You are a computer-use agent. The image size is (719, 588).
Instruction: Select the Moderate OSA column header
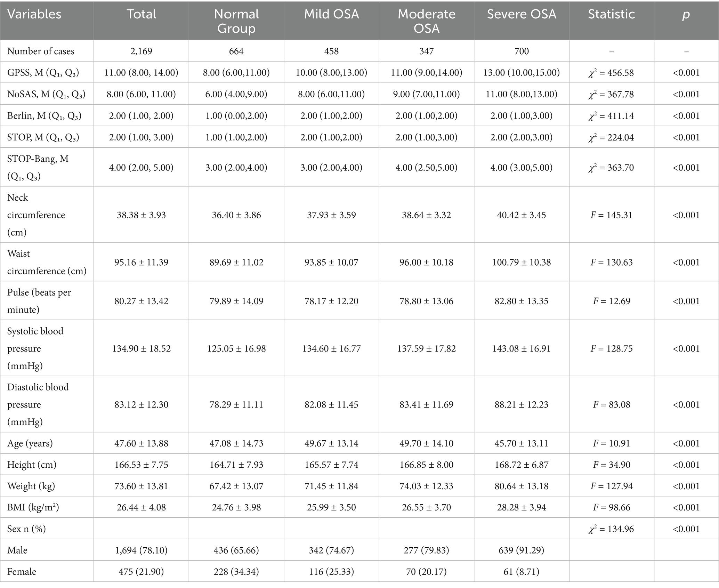pos(426,21)
